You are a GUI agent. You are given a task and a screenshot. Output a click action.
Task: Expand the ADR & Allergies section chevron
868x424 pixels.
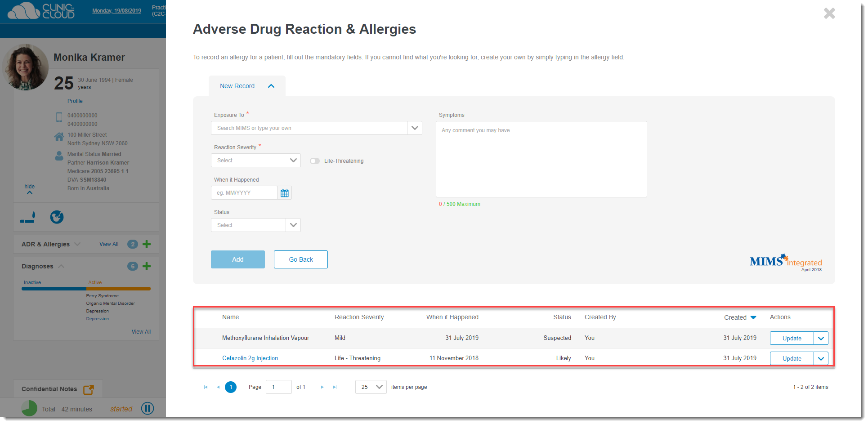77,244
